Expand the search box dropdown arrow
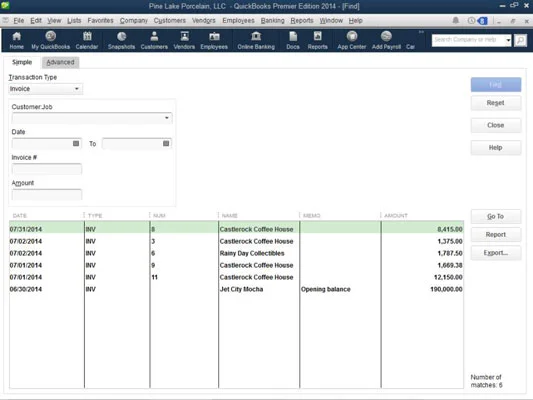The image size is (533, 400). pos(508,40)
